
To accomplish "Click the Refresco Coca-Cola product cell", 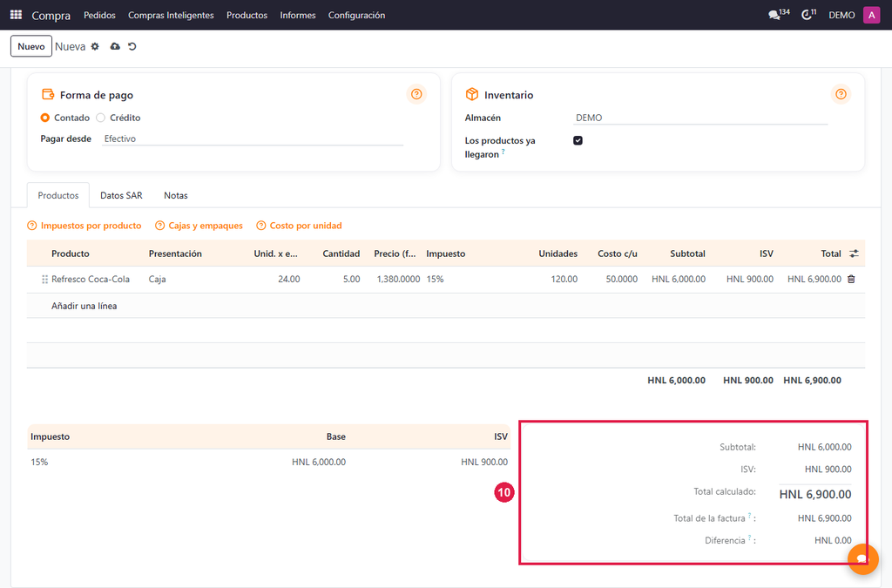I will click(91, 280).
